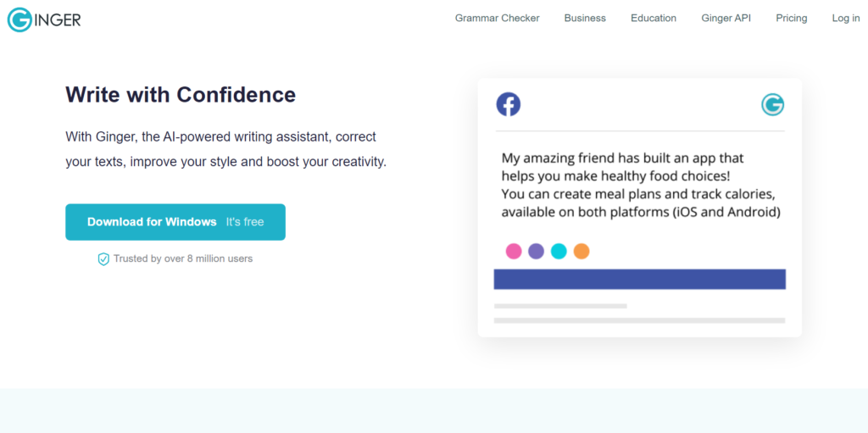Click the short gray placeholder line

[560, 306]
